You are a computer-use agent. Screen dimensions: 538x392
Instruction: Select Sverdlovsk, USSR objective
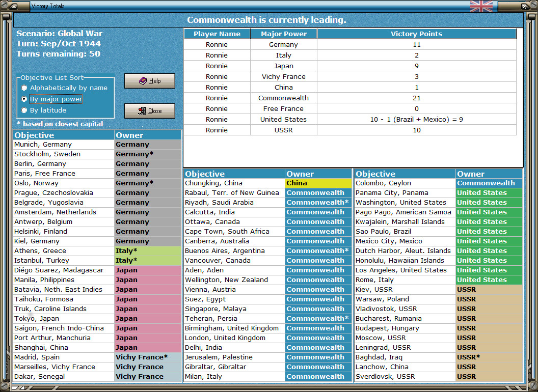405,377
